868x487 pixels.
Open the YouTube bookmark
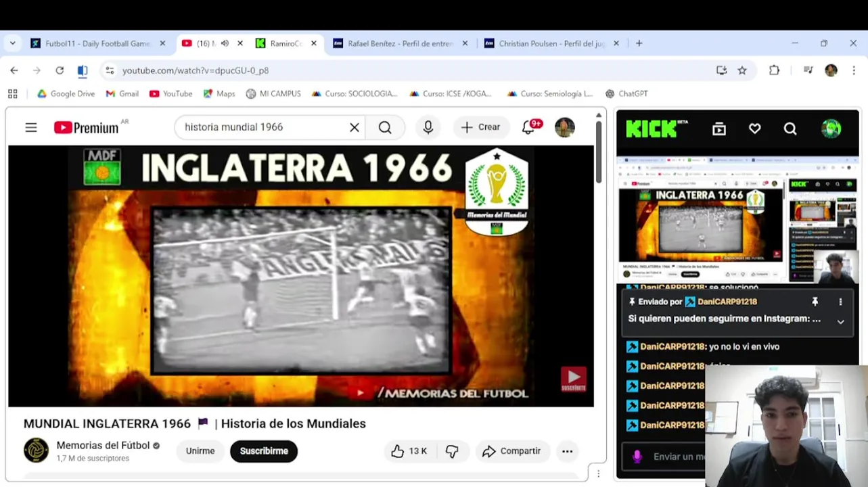(170, 94)
